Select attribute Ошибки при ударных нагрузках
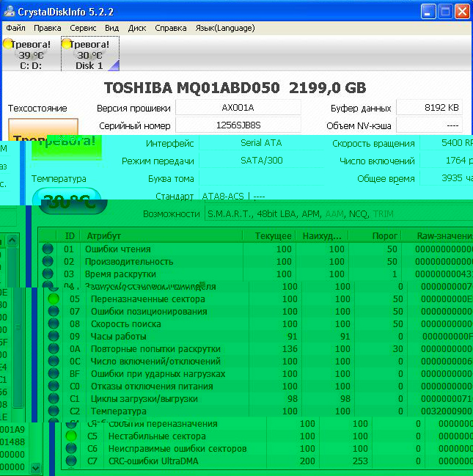Screen dimensions: 473x476 [158, 374]
